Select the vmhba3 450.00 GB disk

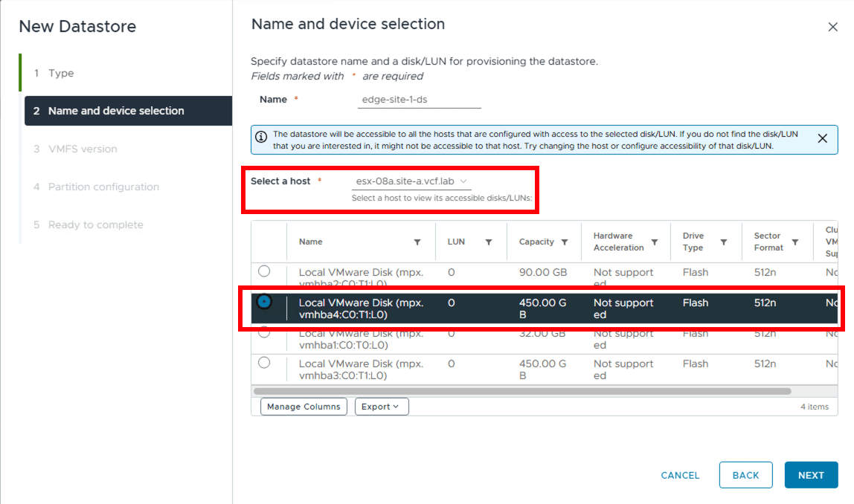(x=264, y=364)
